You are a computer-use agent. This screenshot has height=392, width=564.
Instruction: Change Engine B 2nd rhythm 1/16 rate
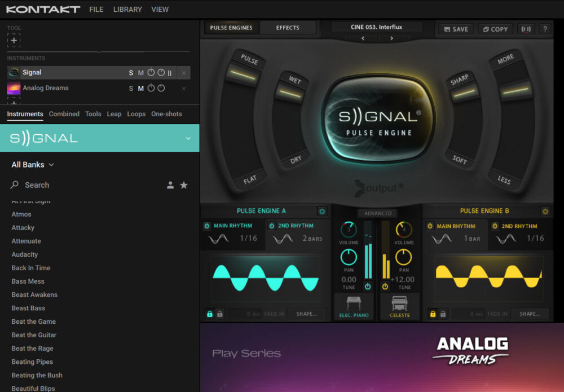[x=535, y=239]
